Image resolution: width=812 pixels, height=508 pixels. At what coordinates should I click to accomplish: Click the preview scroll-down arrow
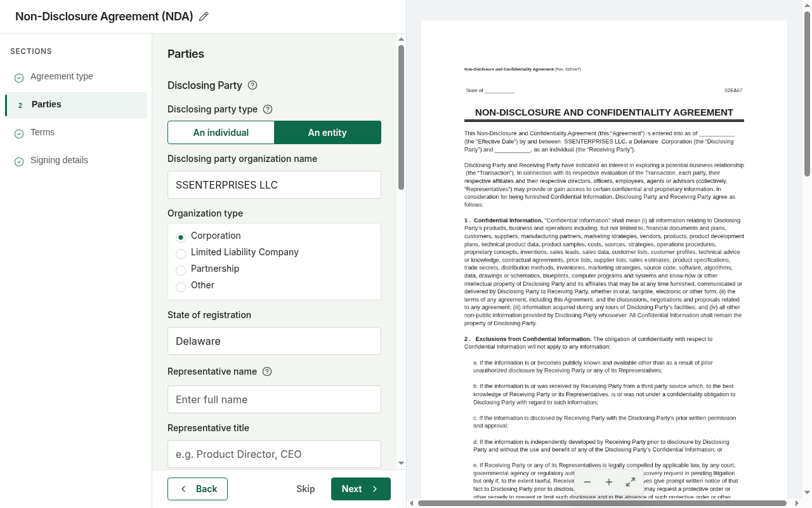pyautogui.click(x=807, y=492)
